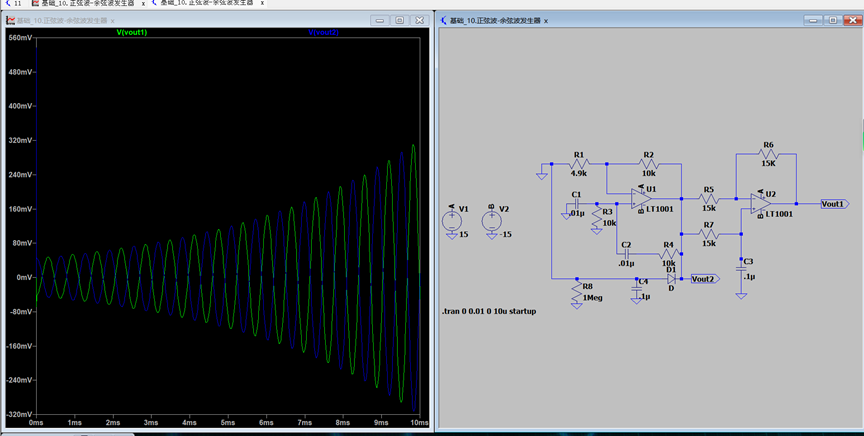Image resolution: width=864 pixels, height=436 pixels.
Task: Click the LTspice icon in schematic window title bar
Action: coord(444,20)
